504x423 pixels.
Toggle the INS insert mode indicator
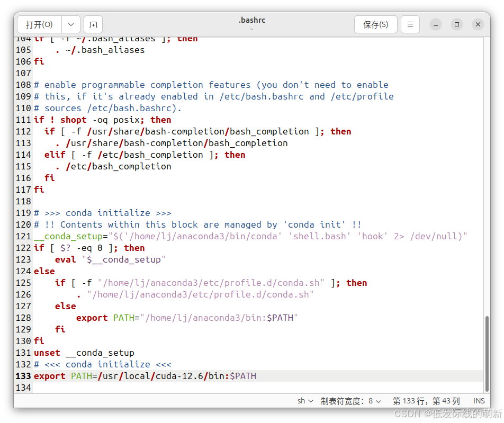point(479,401)
